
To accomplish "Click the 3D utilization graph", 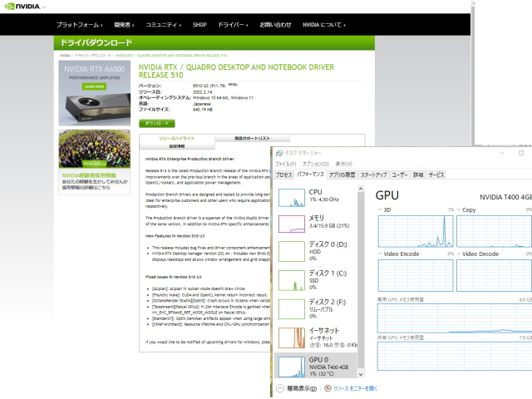I will (x=416, y=231).
